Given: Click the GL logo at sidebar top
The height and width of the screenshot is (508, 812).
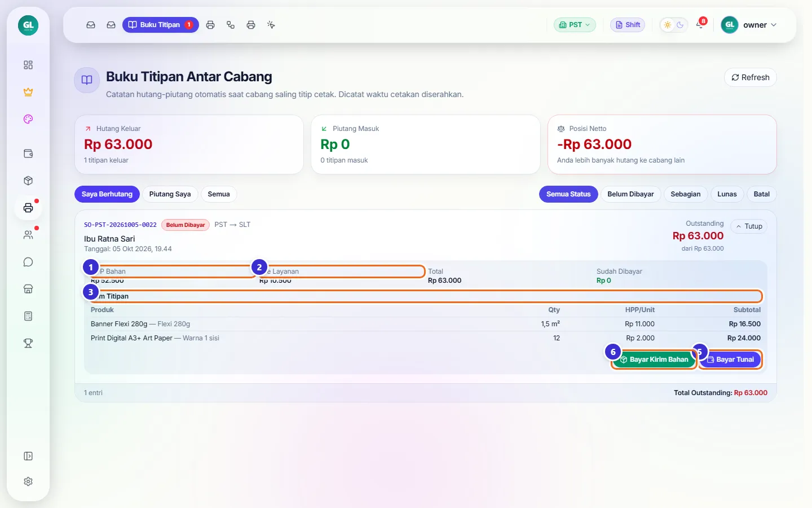Looking at the screenshot, I should (28, 25).
